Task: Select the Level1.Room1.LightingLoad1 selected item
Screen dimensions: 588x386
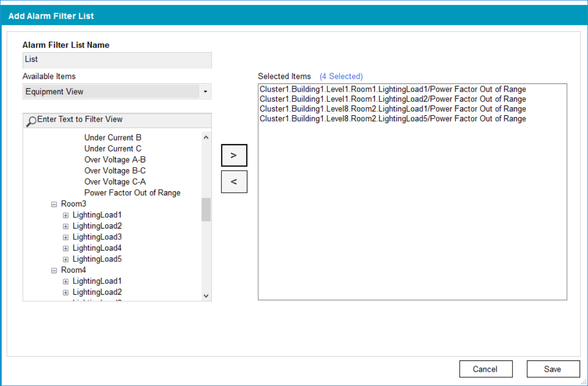Action: pos(392,89)
